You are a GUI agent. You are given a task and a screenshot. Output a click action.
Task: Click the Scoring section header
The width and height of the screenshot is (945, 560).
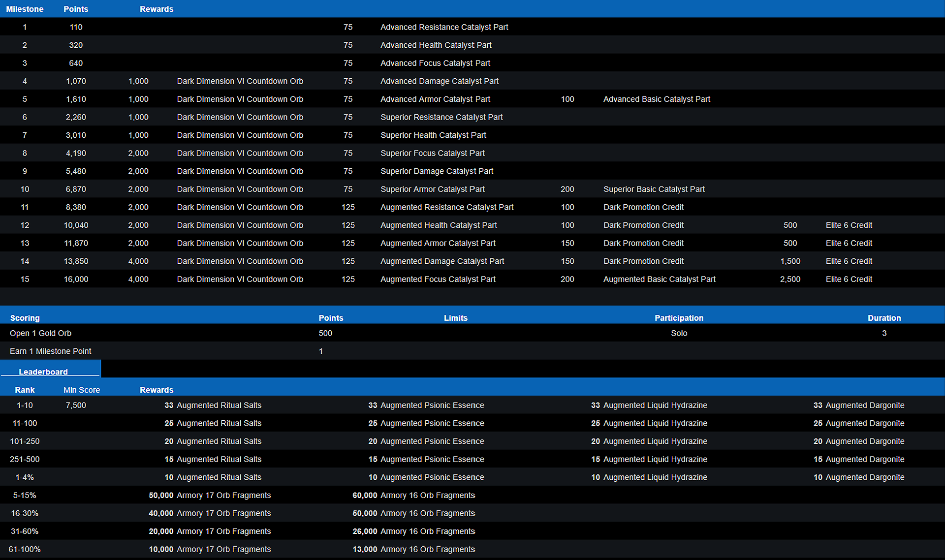point(25,318)
